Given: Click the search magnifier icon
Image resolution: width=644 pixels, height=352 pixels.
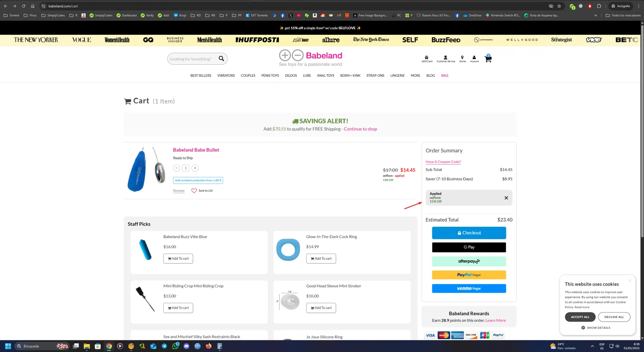Looking at the screenshot, I should tap(221, 59).
